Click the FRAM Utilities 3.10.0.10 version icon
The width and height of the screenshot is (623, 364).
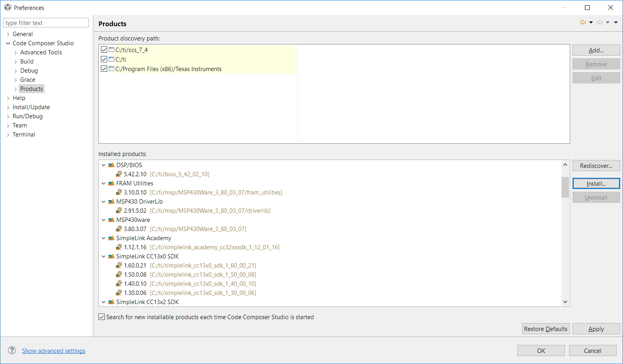pyautogui.click(x=119, y=193)
